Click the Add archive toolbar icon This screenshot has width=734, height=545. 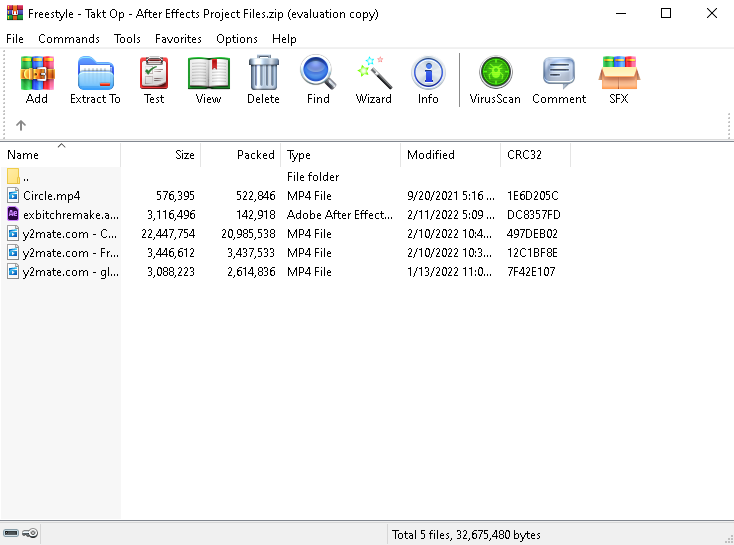pyautogui.click(x=37, y=73)
